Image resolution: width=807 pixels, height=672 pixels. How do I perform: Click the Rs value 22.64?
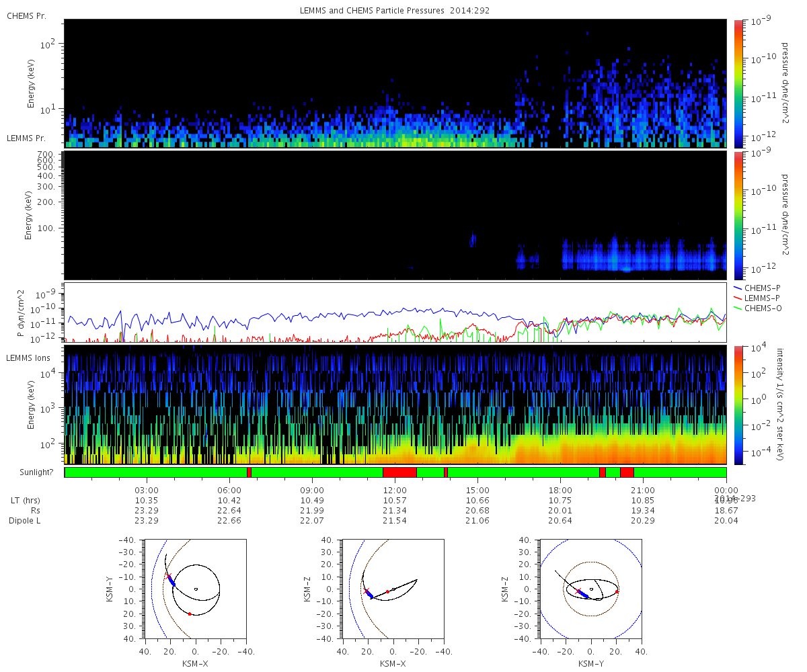click(229, 511)
